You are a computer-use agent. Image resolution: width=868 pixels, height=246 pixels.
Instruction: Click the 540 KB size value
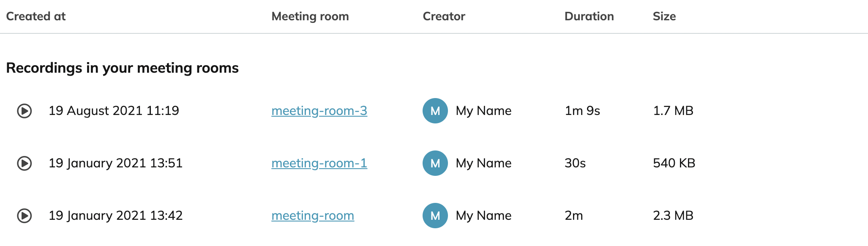click(674, 163)
